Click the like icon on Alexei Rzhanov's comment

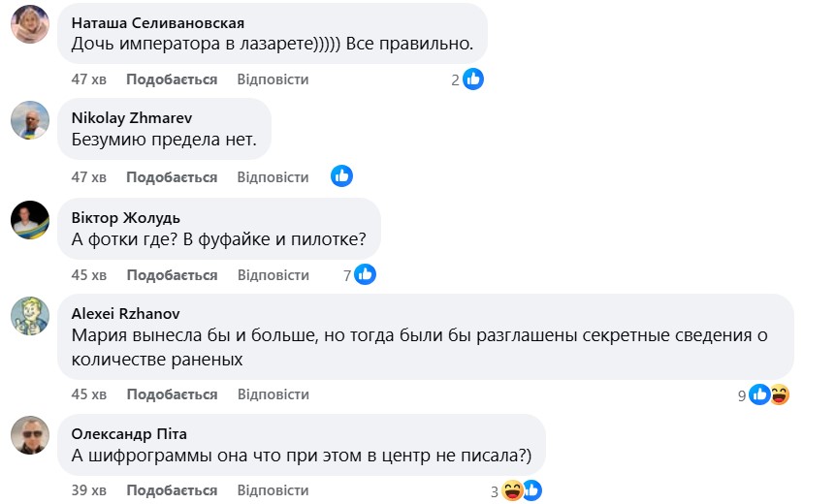click(x=760, y=394)
